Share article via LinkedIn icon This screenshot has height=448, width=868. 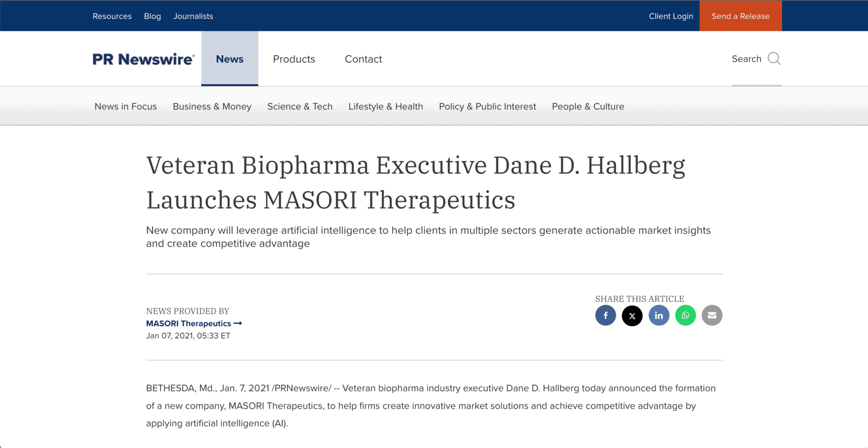pyautogui.click(x=659, y=315)
